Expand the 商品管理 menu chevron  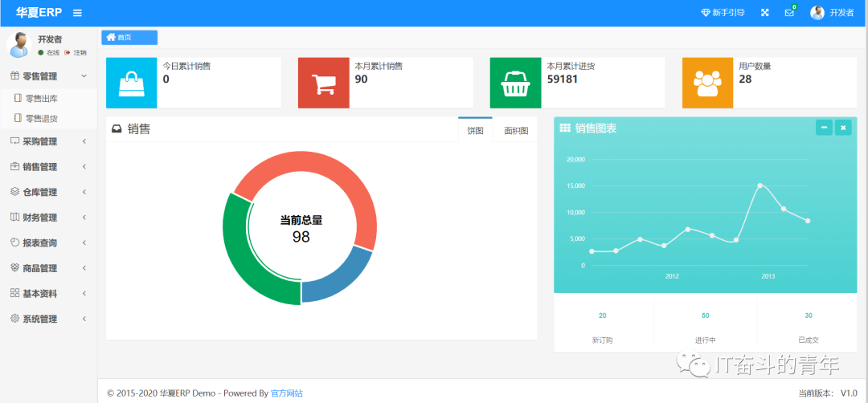click(84, 268)
